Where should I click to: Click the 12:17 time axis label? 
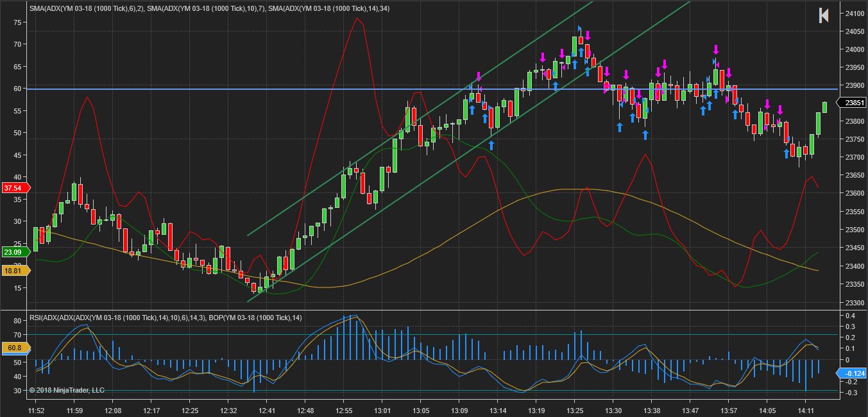click(152, 410)
